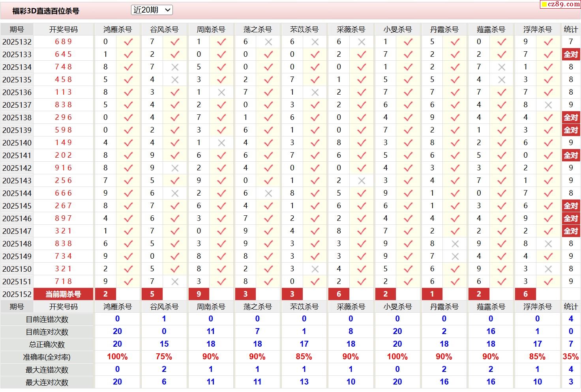
Task: Click the X mark in row 2025140 周南杀号 column
Action: click(221, 143)
